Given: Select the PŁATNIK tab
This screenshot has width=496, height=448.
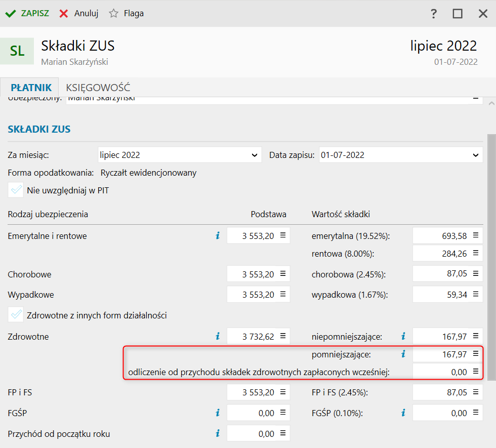Looking at the screenshot, I should pos(31,87).
